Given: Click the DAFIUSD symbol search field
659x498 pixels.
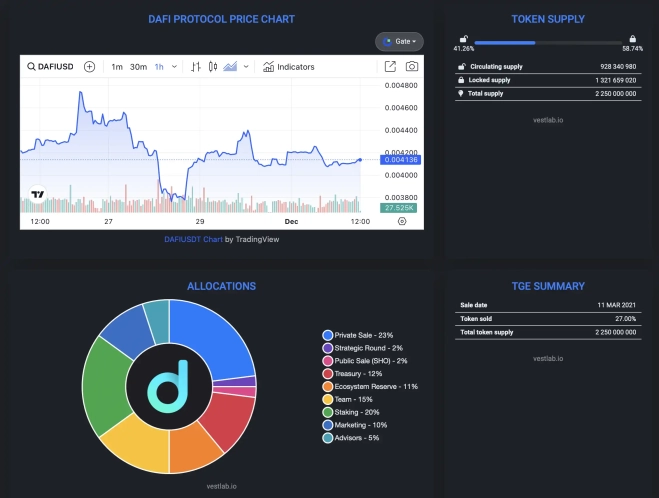Looking at the screenshot, I should pos(52,67).
